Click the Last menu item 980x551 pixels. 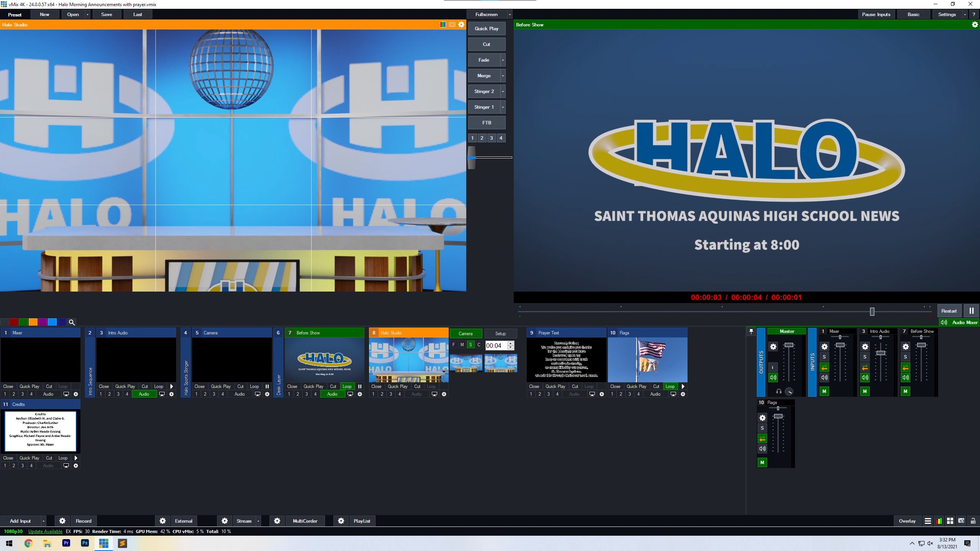click(137, 14)
